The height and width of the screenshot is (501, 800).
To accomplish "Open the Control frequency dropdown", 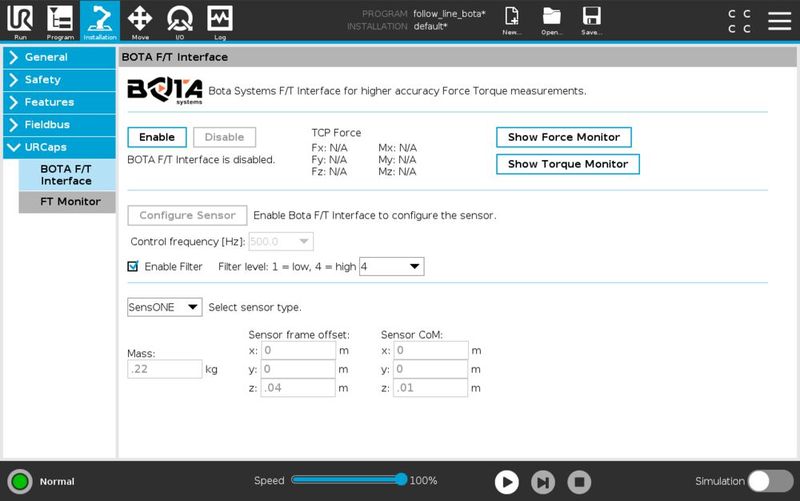I will tap(281, 241).
